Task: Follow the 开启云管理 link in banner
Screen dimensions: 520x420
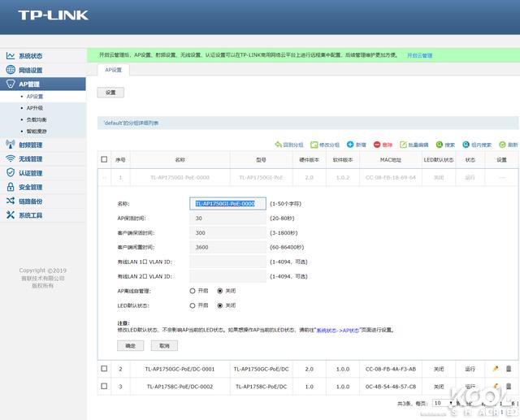Action: [x=420, y=55]
